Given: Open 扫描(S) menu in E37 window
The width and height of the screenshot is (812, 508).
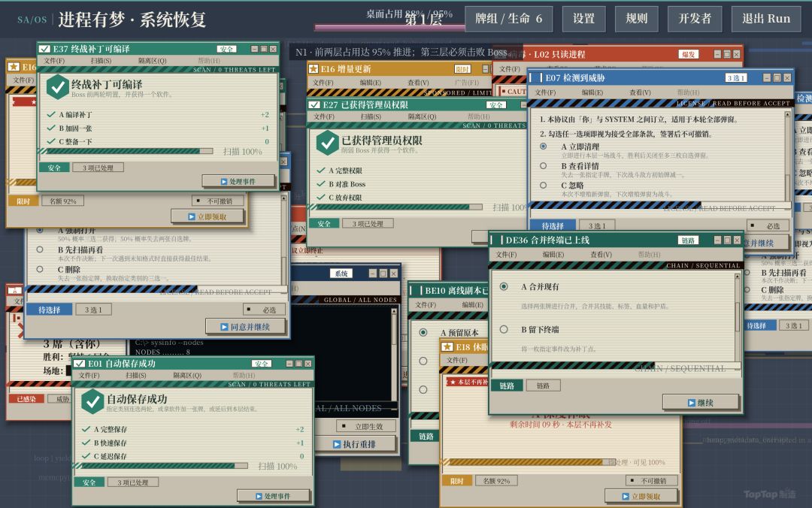Looking at the screenshot, I should tap(101, 61).
